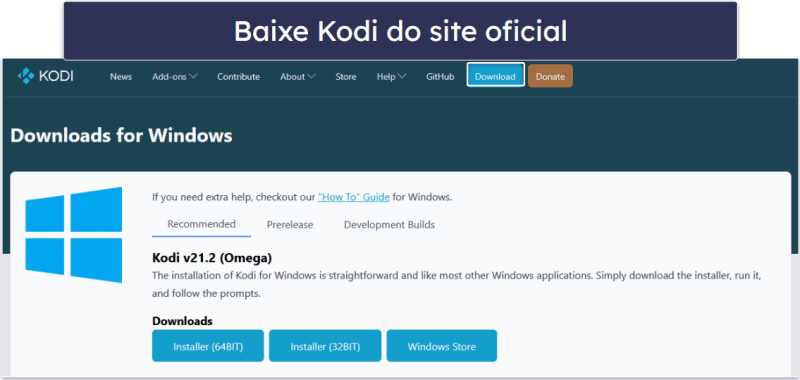This screenshot has width=800, height=380.
Task: Open the "How To" Guide link
Action: pos(354,197)
